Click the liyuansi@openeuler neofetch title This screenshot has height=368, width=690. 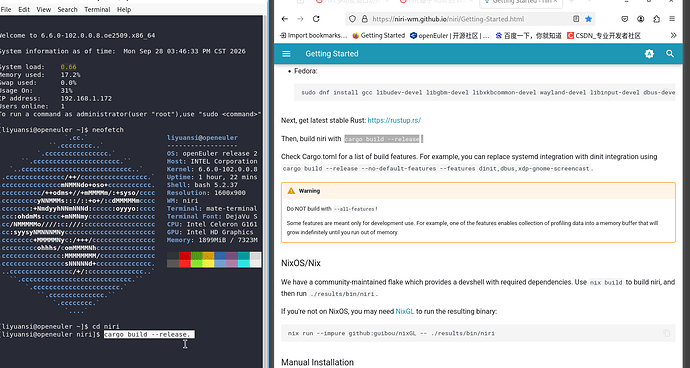click(202, 138)
